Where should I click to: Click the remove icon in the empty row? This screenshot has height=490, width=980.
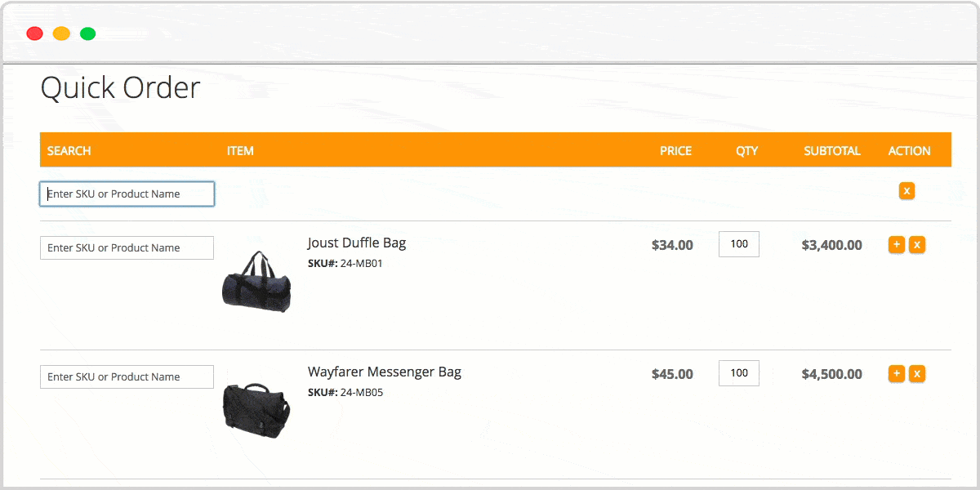906,191
